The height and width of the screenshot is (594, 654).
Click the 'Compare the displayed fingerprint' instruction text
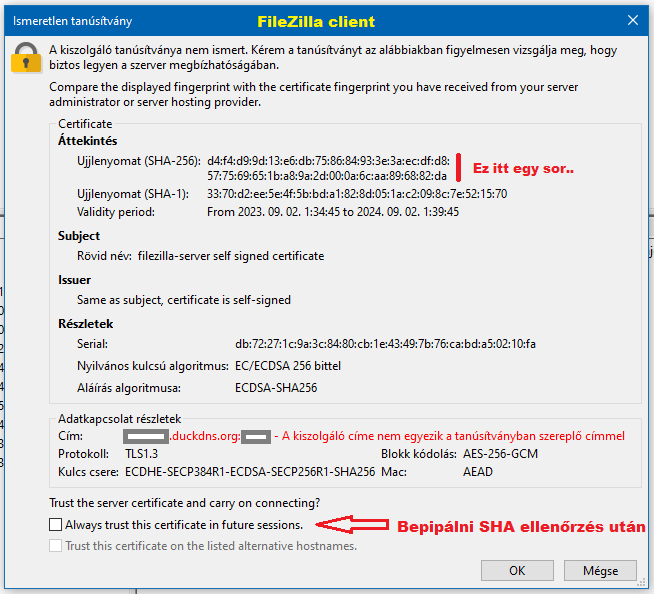[x=313, y=94]
